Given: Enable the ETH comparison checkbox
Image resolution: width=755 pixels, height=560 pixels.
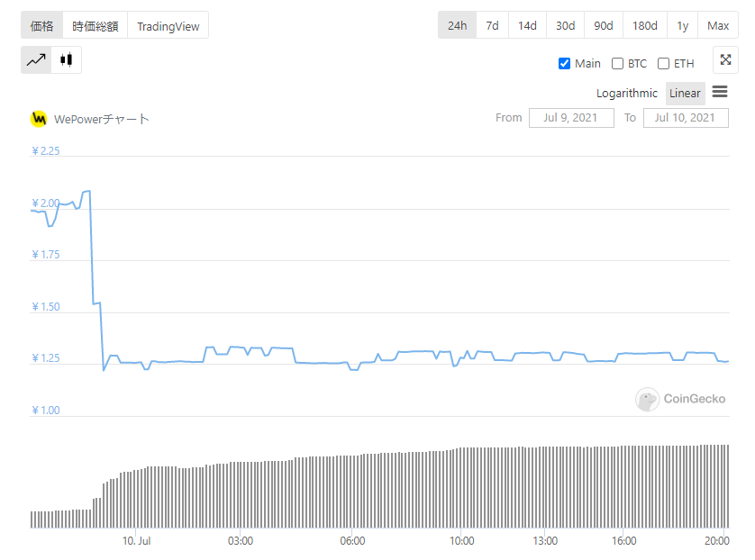Looking at the screenshot, I should (663, 64).
